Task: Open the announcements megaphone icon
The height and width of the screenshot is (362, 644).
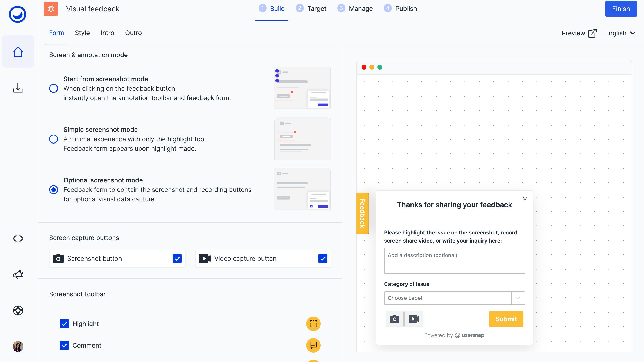Action: pos(18,274)
